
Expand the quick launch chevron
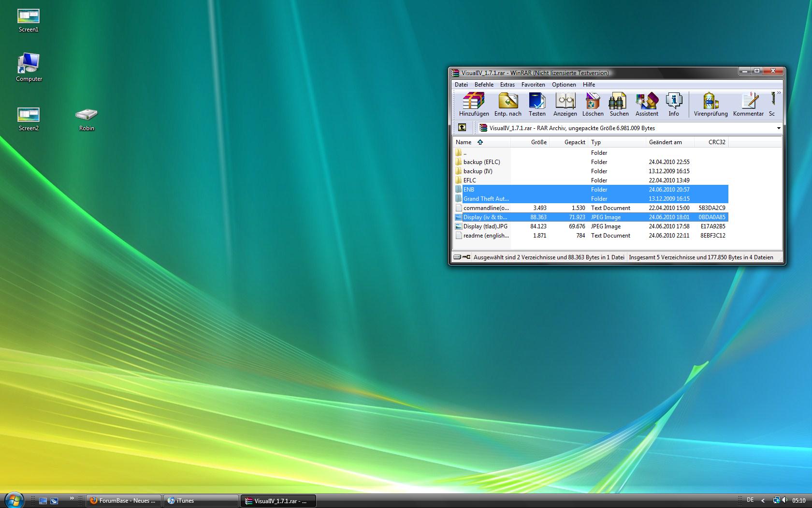(72, 498)
